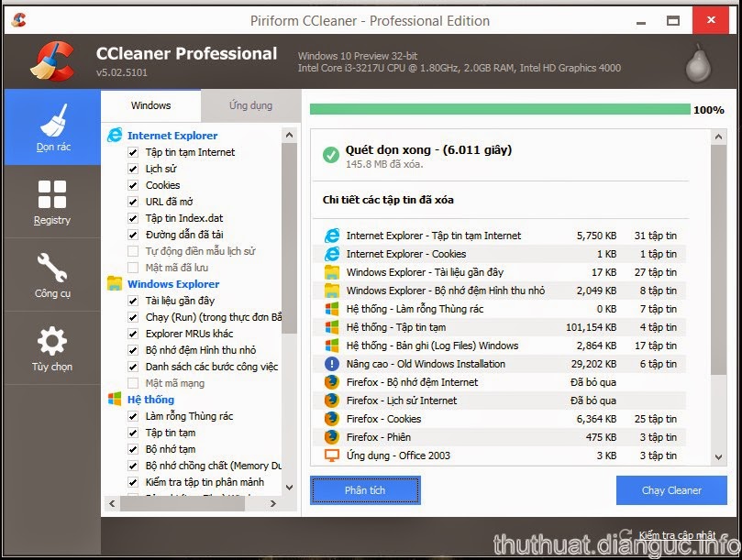Uncheck the Lịch sử checkbox
This screenshot has height=560, width=742.
(133, 169)
